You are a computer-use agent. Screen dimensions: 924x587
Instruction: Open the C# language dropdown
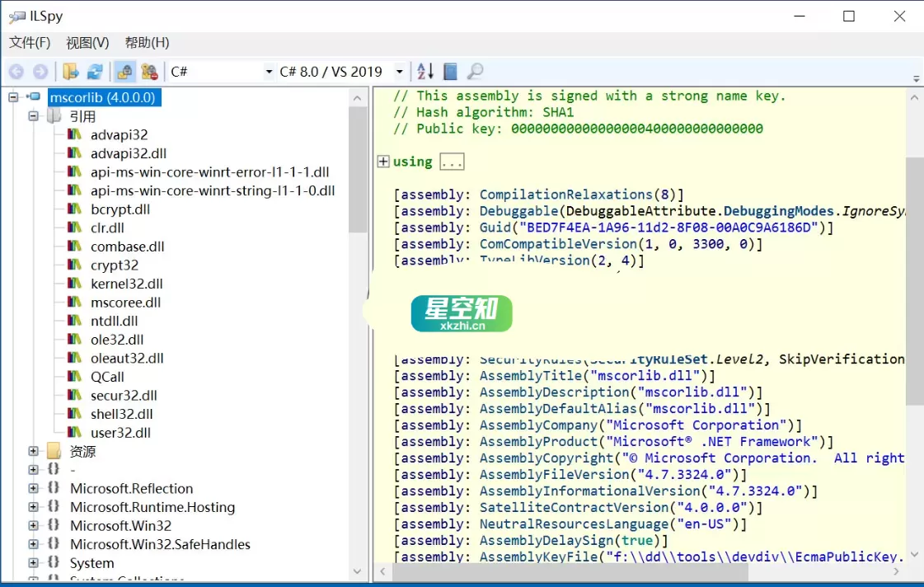pos(268,71)
